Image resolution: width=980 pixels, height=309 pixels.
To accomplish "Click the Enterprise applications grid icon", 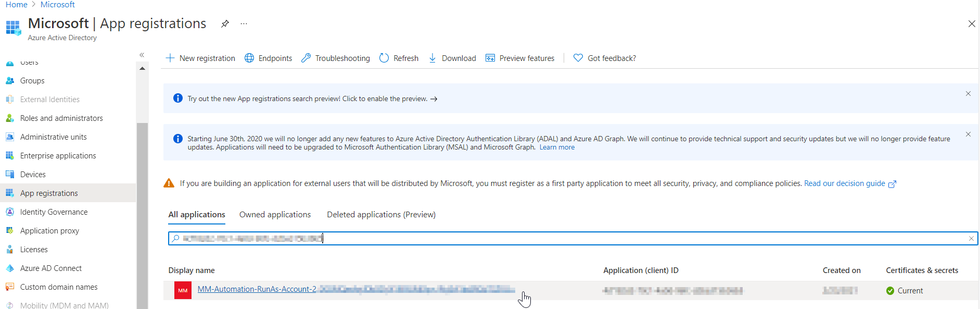I will click(x=10, y=156).
